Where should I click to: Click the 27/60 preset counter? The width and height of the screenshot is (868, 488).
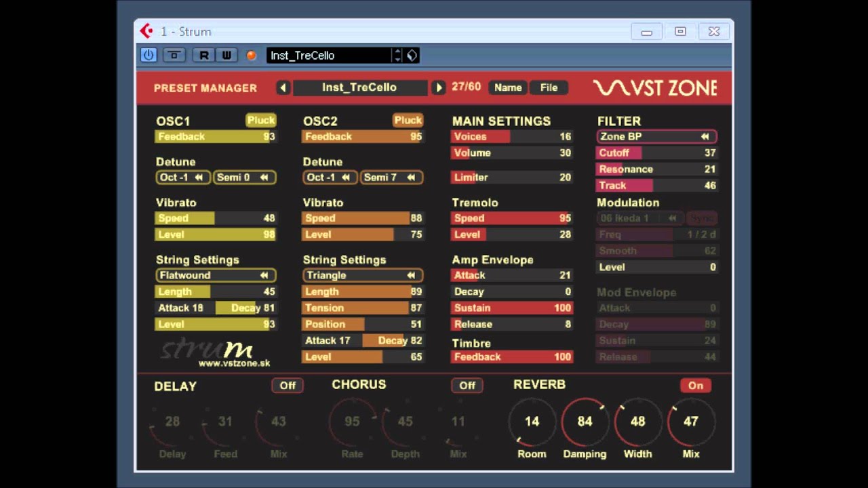pos(466,87)
